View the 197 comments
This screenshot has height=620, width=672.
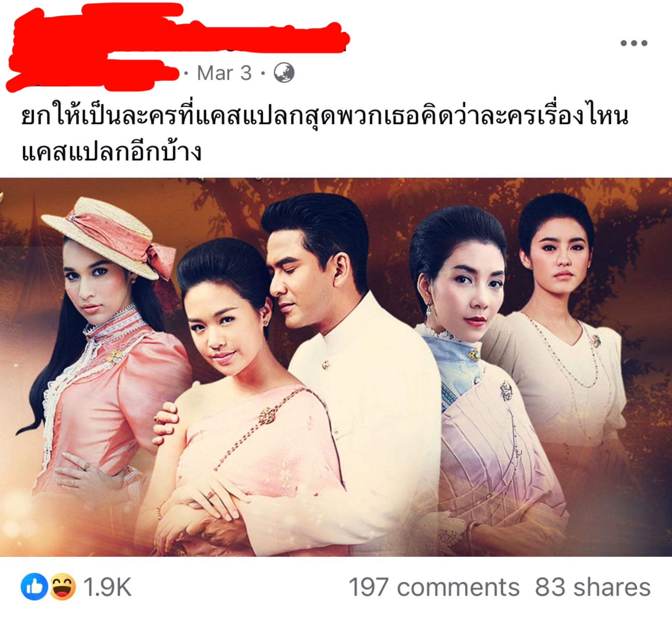tap(434, 587)
